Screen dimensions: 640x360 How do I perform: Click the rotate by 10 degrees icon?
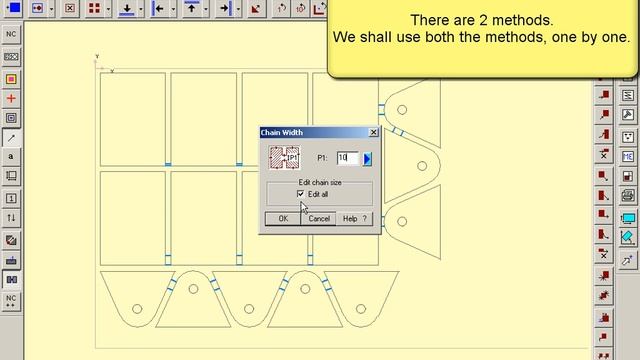point(300,8)
